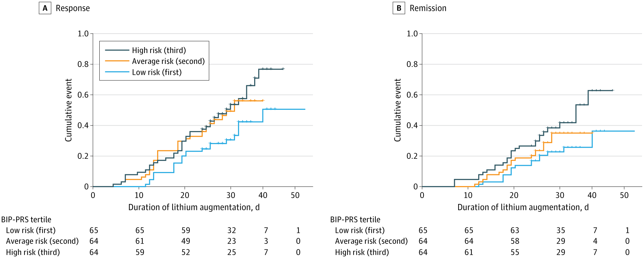Click the 'Response' panel title

tap(73, 8)
